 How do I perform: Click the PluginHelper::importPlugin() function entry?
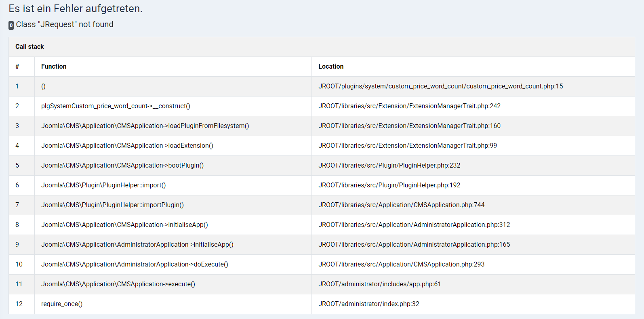point(112,205)
